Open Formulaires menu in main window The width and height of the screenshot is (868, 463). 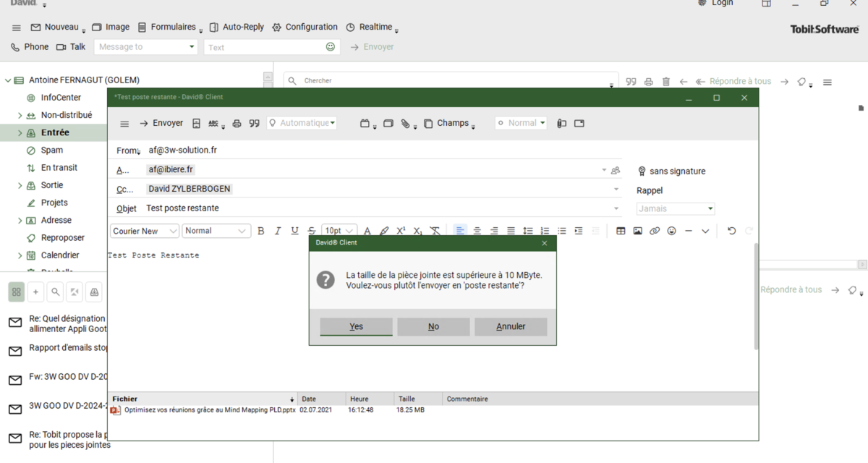(x=170, y=27)
